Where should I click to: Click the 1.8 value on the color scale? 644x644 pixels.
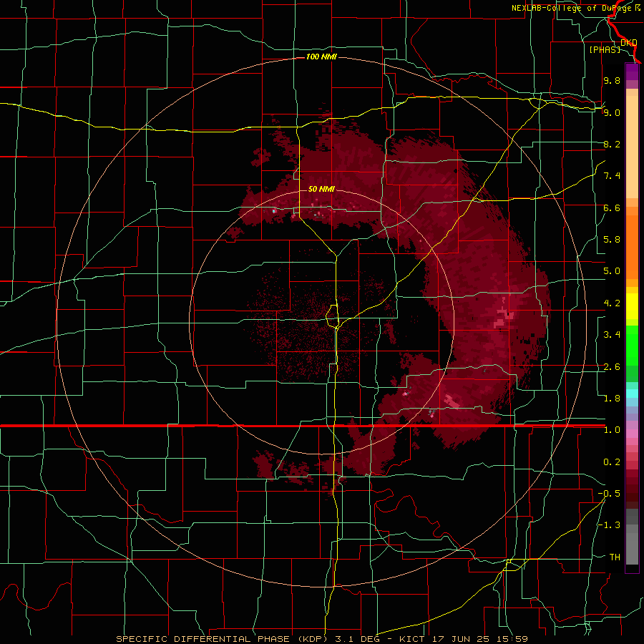pyautogui.click(x=612, y=399)
